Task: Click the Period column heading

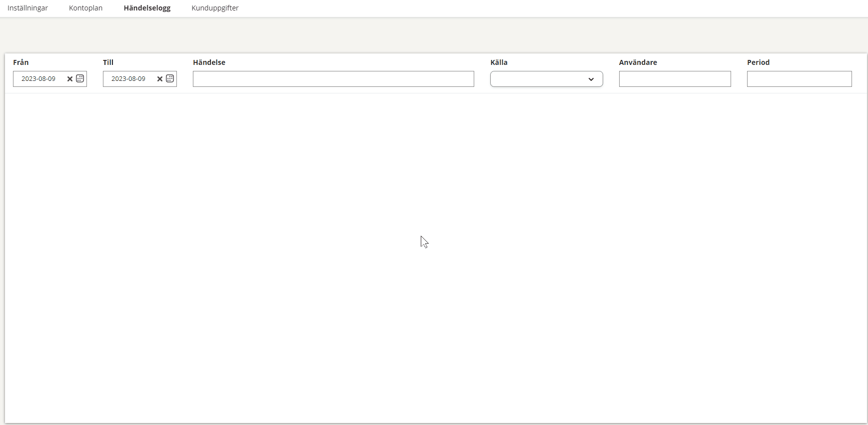Action: pyautogui.click(x=758, y=62)
